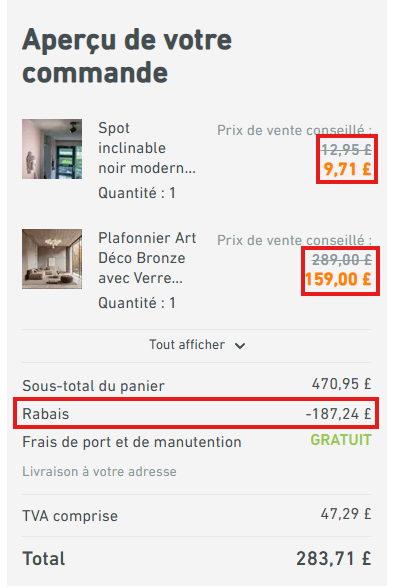Click the discounted price 9,71 £
Viewport: 394px width, 588px height.
348,169
